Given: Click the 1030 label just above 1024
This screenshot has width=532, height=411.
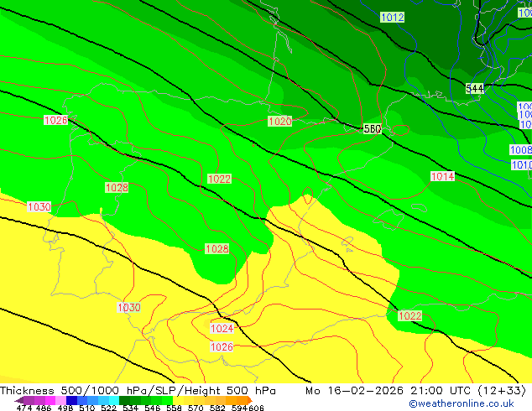Looking at the screenshot, I should click(129, 308).
